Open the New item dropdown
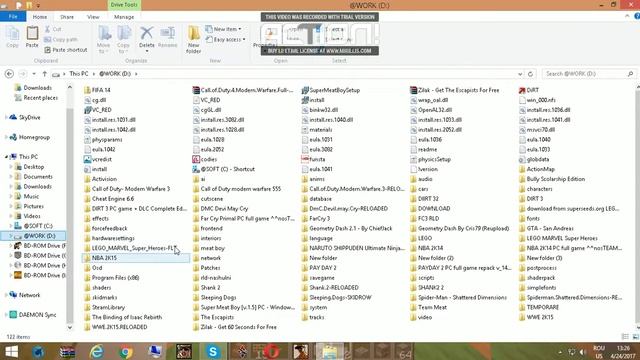640x360 pixels. [x=223, y=29]
